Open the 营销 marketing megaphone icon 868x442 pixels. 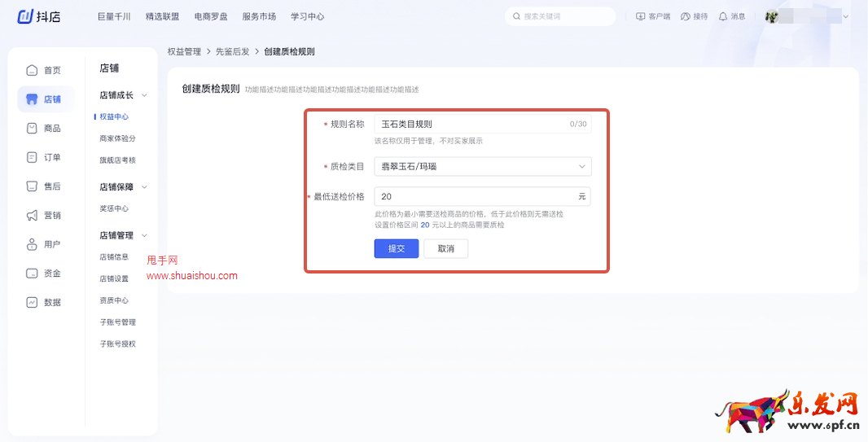[x=32, y=215]
